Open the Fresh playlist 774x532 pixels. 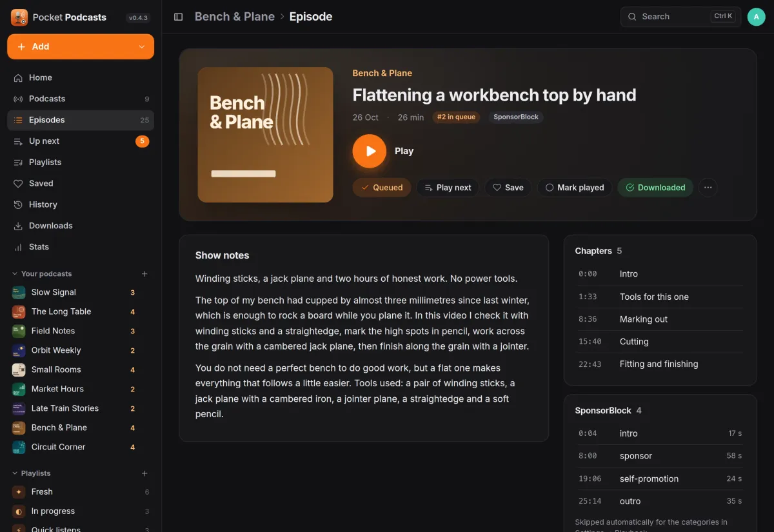[x=81, y=491]
